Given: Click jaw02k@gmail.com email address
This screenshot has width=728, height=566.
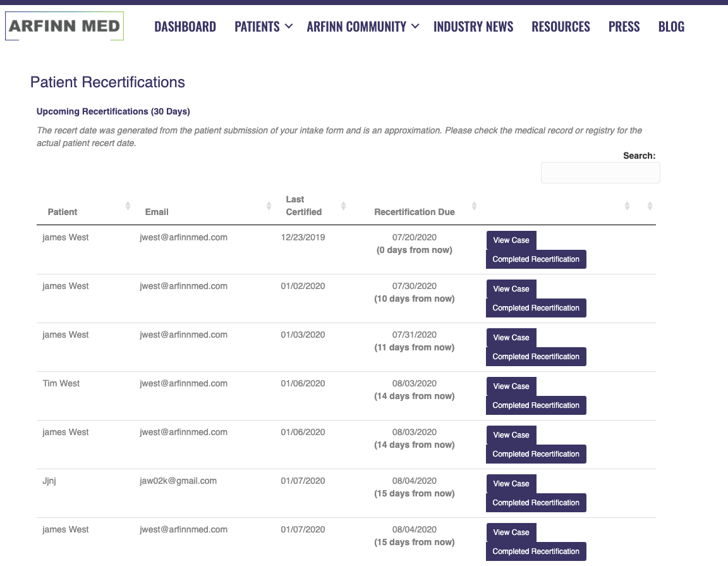Looking at the screenshot, I should click(178, 481).
